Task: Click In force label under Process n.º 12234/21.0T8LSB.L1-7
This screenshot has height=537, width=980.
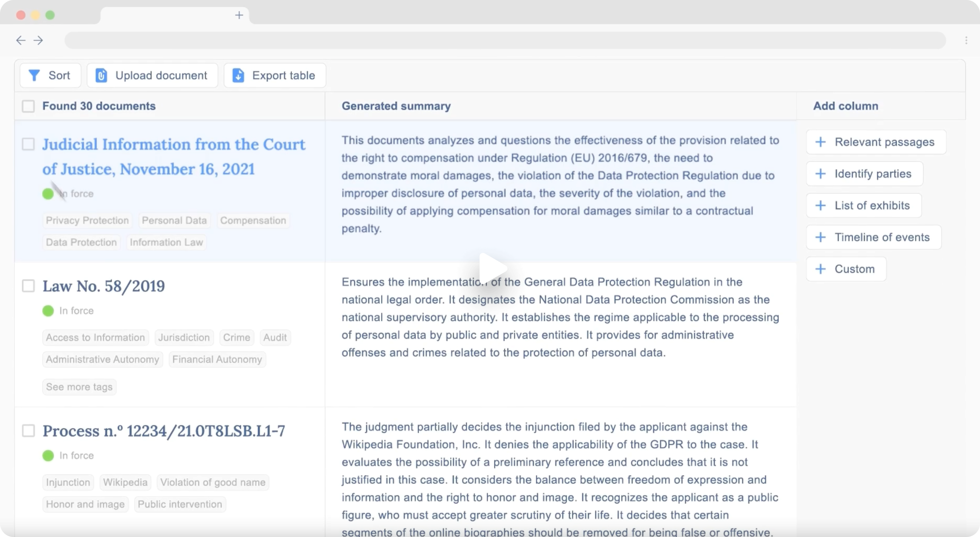Action: click(76, 456)
